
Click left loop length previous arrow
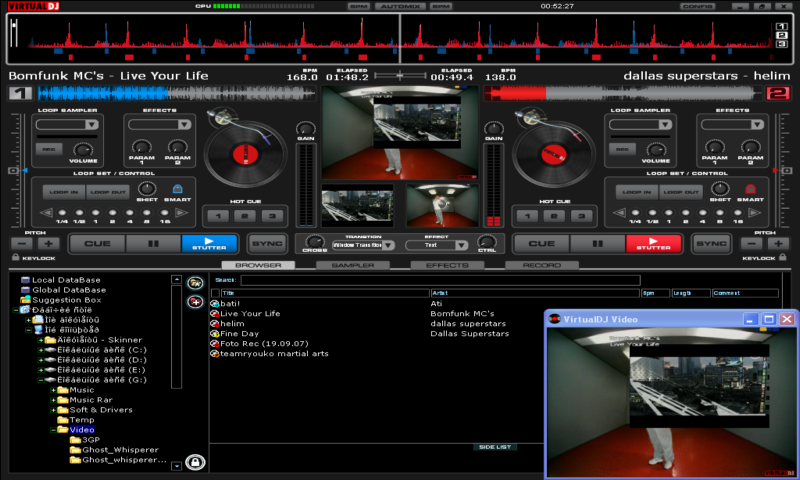click(x=46, y=213)
